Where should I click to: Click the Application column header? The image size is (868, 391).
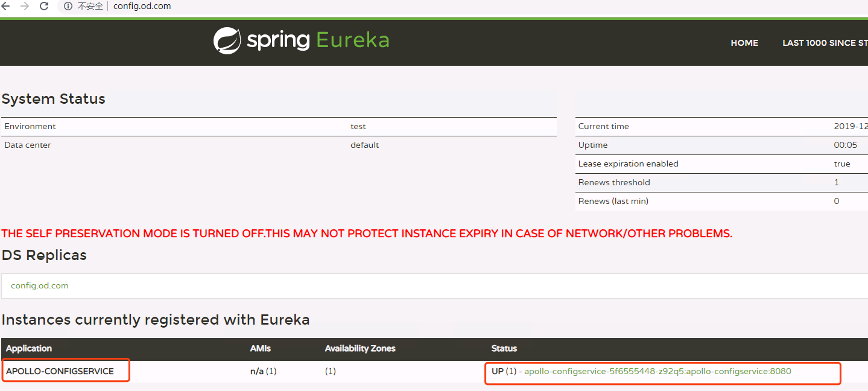click(29, 348)
